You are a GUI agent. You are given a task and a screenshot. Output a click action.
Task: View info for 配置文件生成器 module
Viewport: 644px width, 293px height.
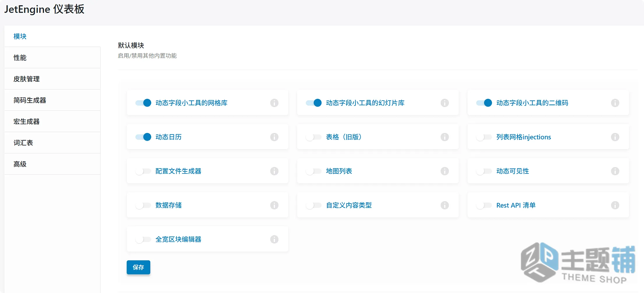tap(274, 171)
